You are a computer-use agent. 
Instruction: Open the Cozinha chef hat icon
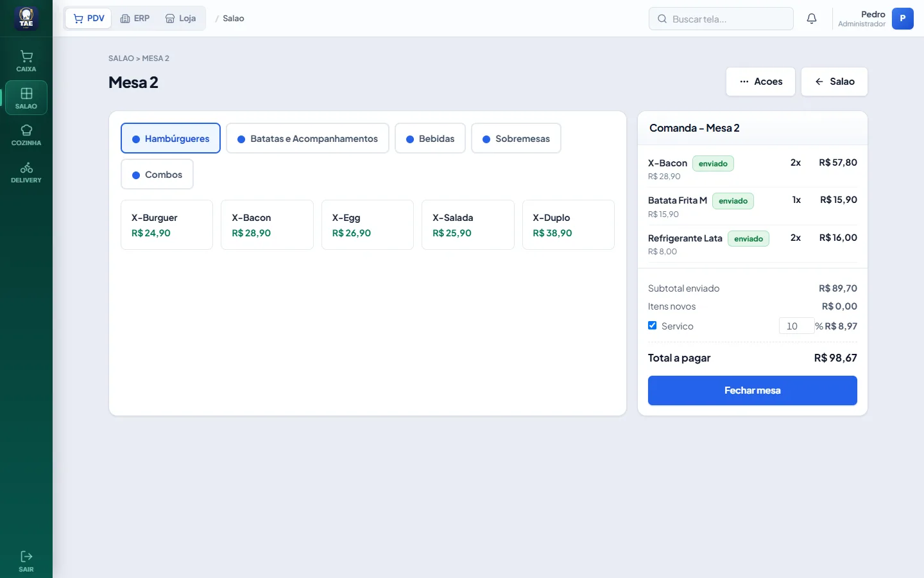click(x=26, y=130)
